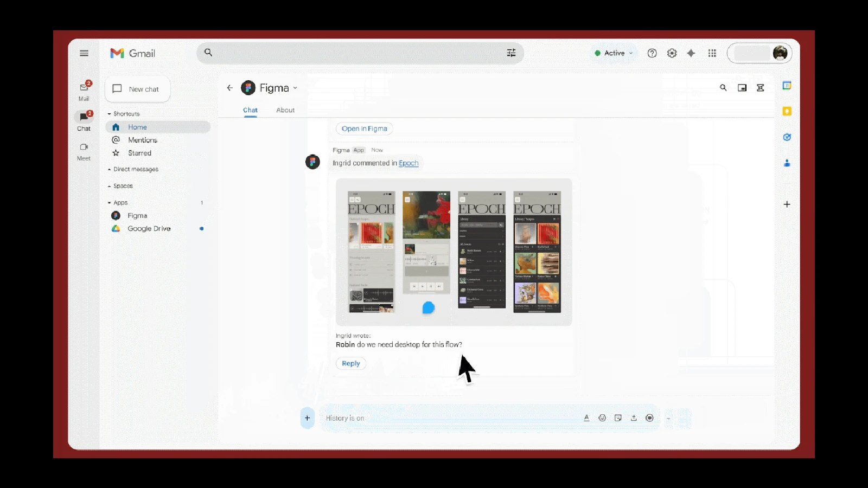The width and height of the screenshot is (868, 488).
Task: Open the Figma chat title dropdown
Action: click(295, 88)
